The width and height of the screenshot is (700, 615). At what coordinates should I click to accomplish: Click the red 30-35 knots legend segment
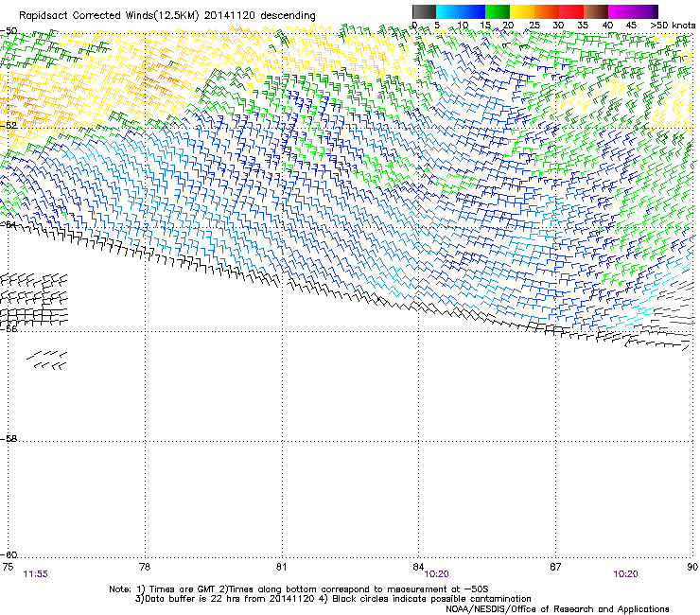pos(571,11)
